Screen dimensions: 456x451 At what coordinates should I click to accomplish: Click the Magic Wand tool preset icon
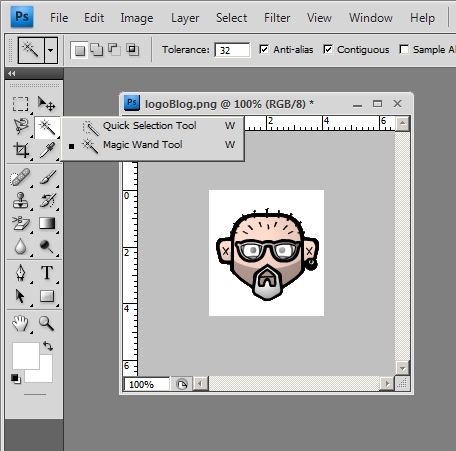point(31,50)
